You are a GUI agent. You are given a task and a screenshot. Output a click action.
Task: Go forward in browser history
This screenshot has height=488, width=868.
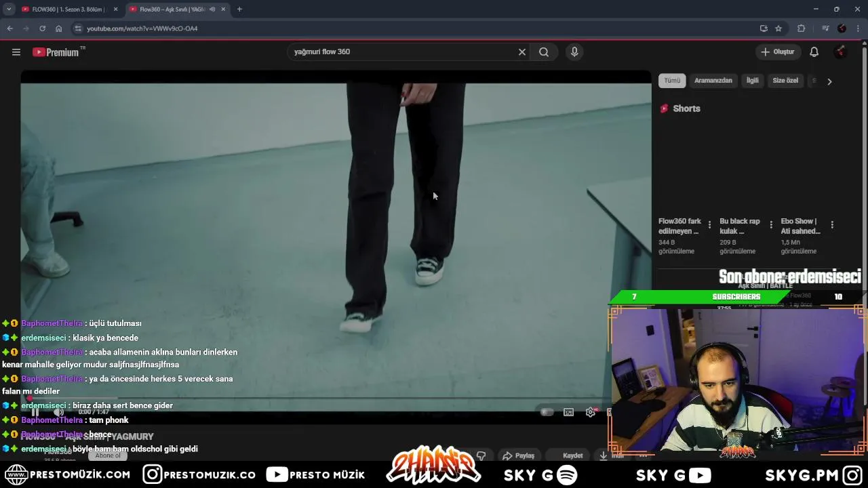(x=26, y=28)
